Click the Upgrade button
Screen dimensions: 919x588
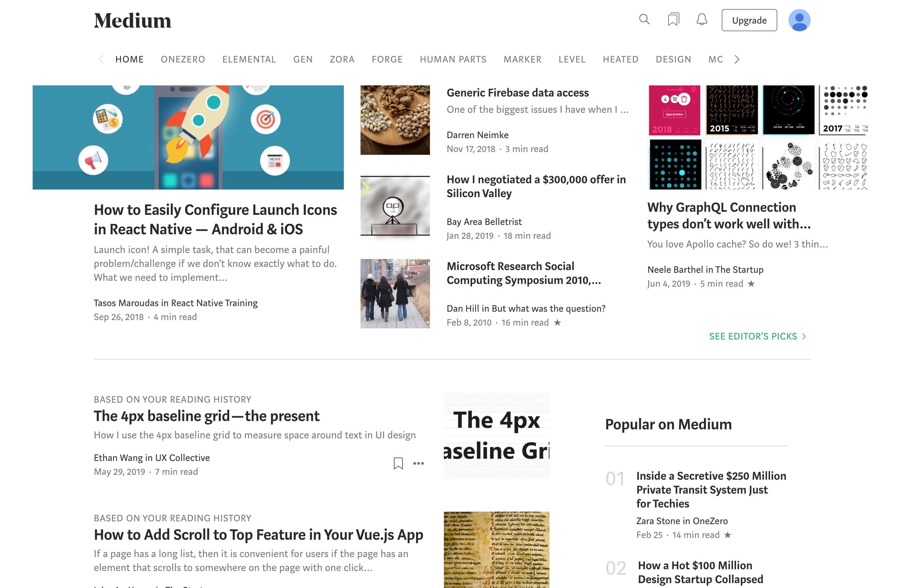point(749,20)
